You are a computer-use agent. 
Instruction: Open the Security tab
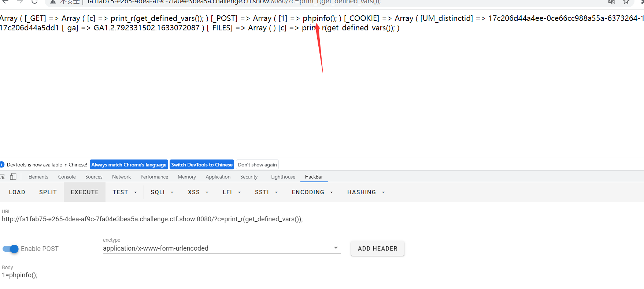coord(249,177)
